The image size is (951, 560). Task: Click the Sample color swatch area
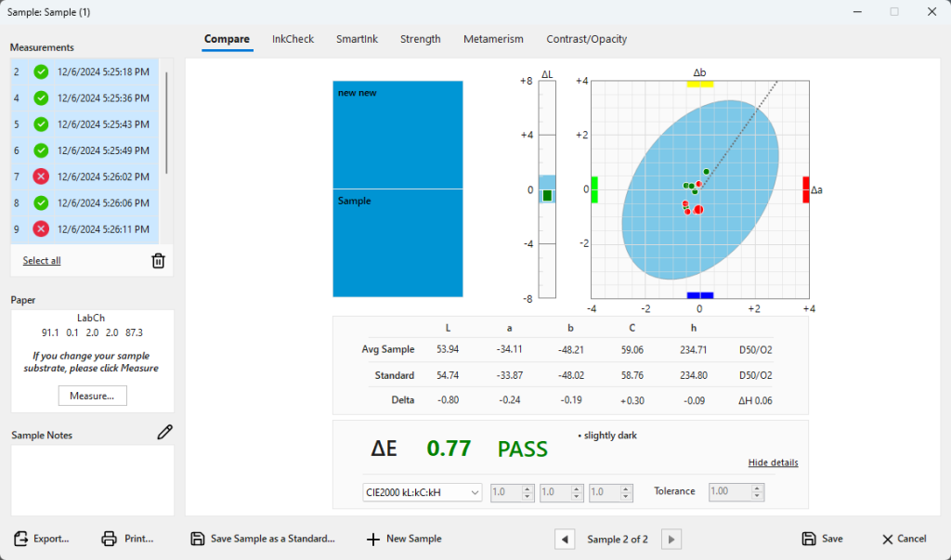point(397,241)
